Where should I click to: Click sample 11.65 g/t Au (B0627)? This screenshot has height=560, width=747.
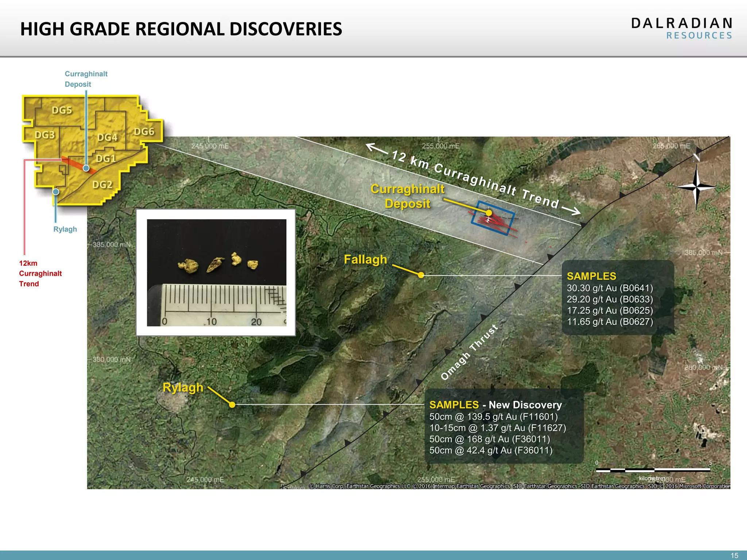(x=610, y=322)
